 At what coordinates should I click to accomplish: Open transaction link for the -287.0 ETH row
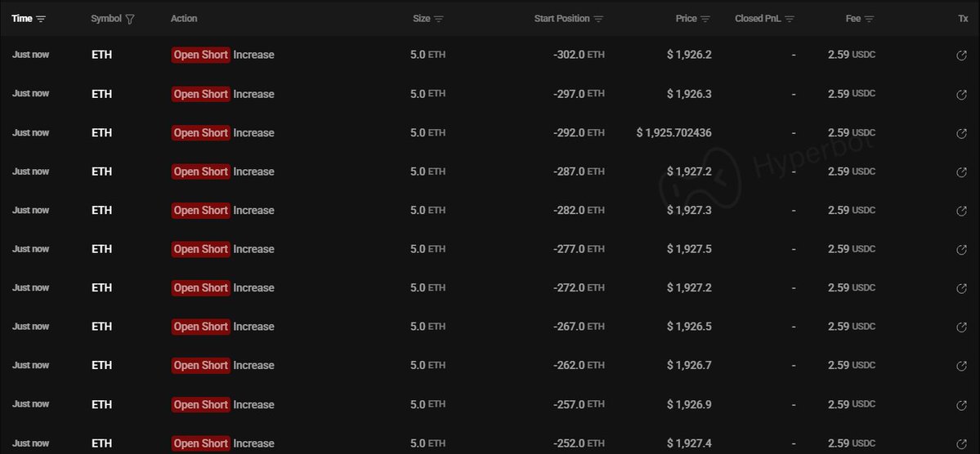(x=962, y=172)
